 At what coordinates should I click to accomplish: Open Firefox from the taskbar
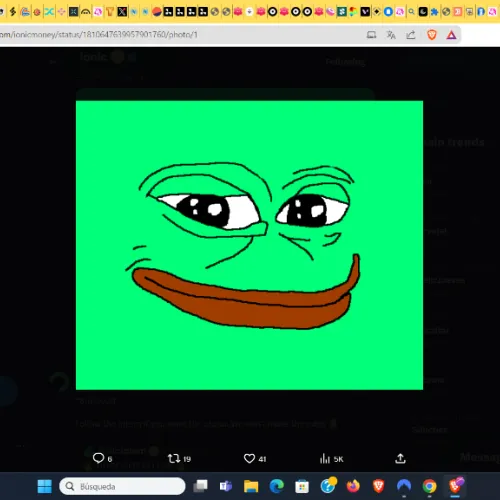click(x=353, y=486)
